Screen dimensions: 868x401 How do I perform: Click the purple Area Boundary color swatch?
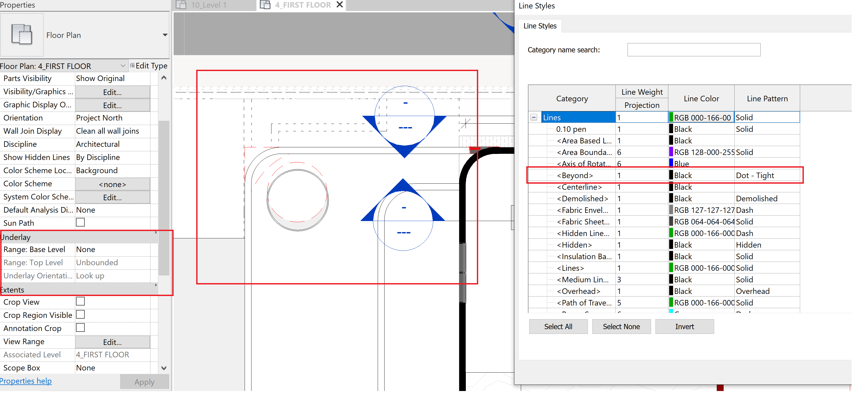click(671, 152)
